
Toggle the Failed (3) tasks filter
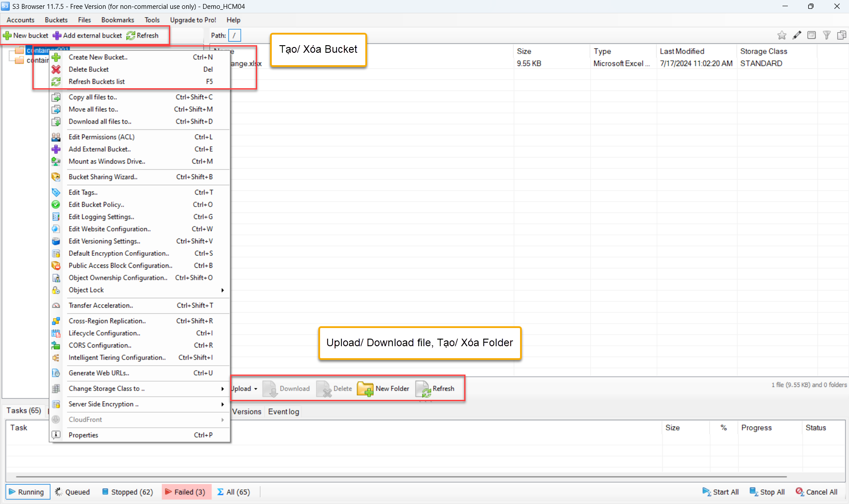(186, 492)
